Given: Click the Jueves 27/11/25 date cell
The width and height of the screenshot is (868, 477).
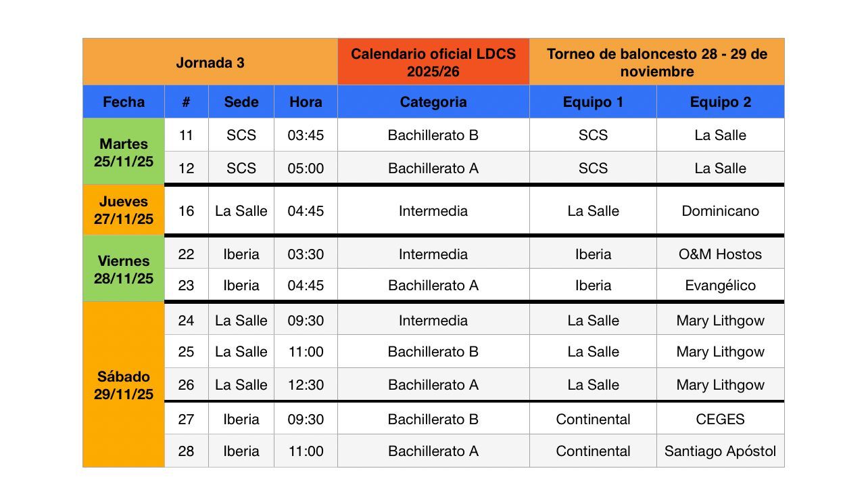Looking at the screenshot, I should (x=124, y=210).
